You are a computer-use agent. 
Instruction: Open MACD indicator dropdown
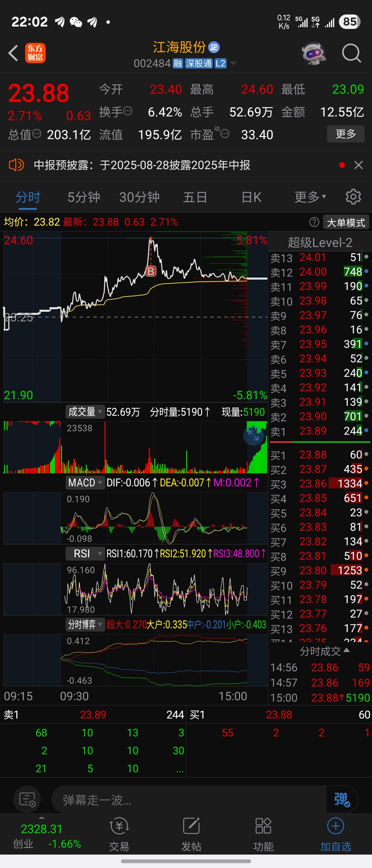pyautogui.click(x=85, y=483)
